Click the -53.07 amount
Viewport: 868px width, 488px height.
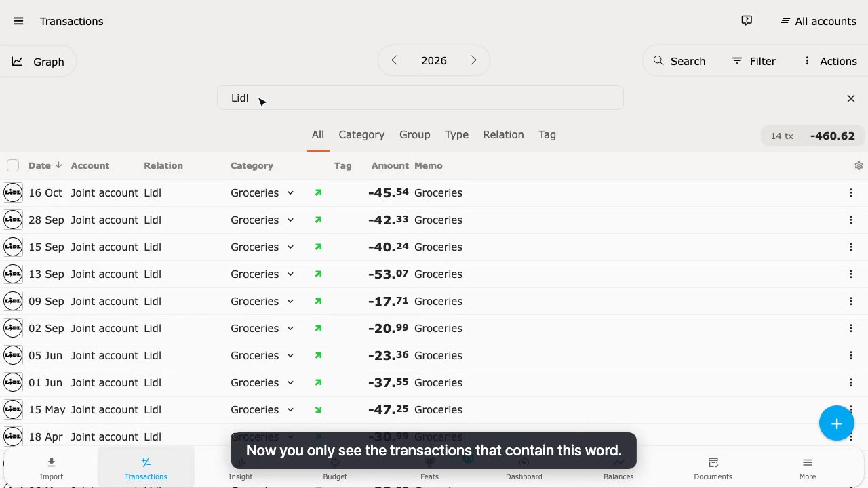click(389, 274)
